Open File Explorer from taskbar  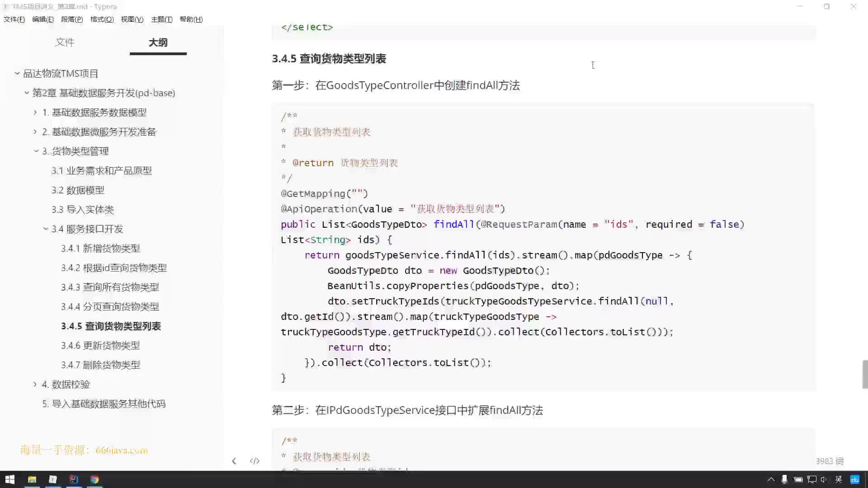(x=32, y=479)
